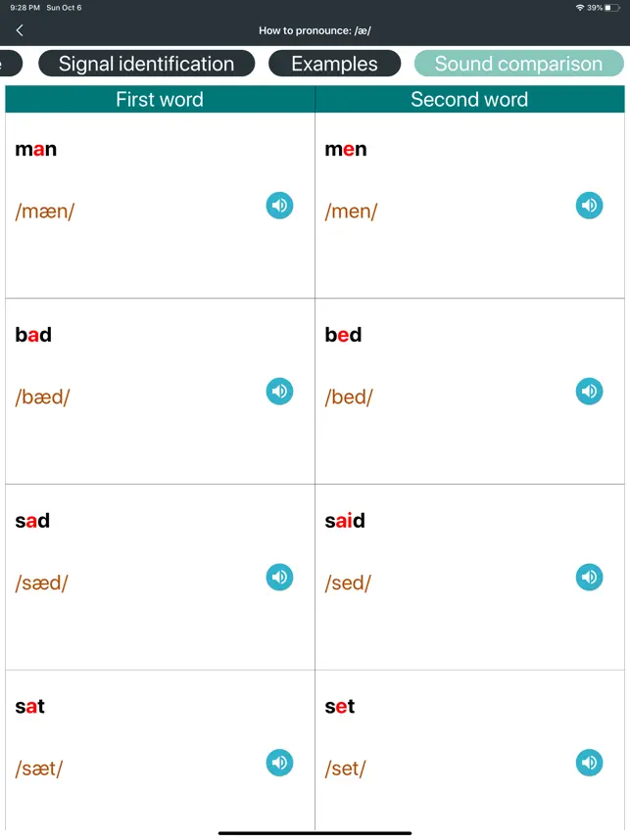The image size is (630, 840).
Task: Click the "Second word" column header
Action: pos(469,99)
